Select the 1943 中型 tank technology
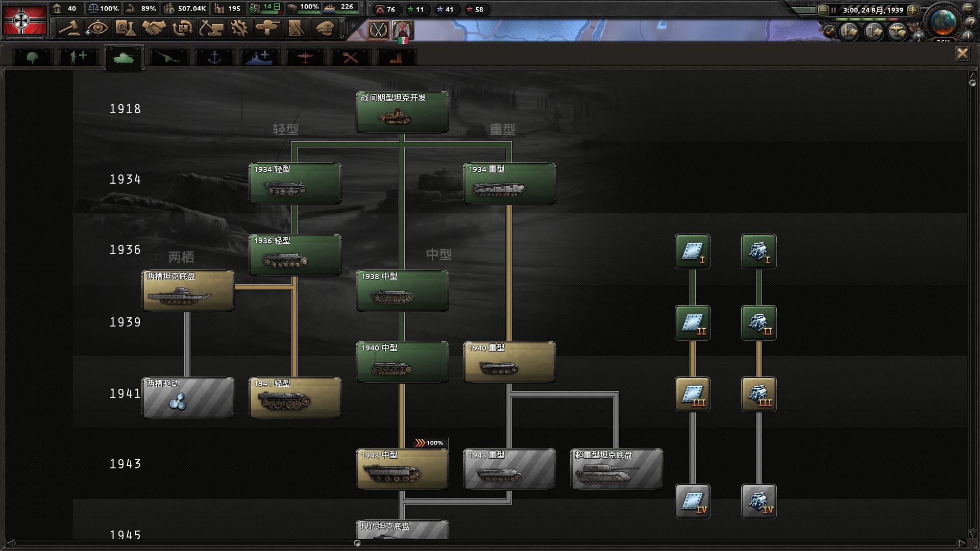Image resolution: width=980 pixels, height=551 pixels. pos(402,469)
